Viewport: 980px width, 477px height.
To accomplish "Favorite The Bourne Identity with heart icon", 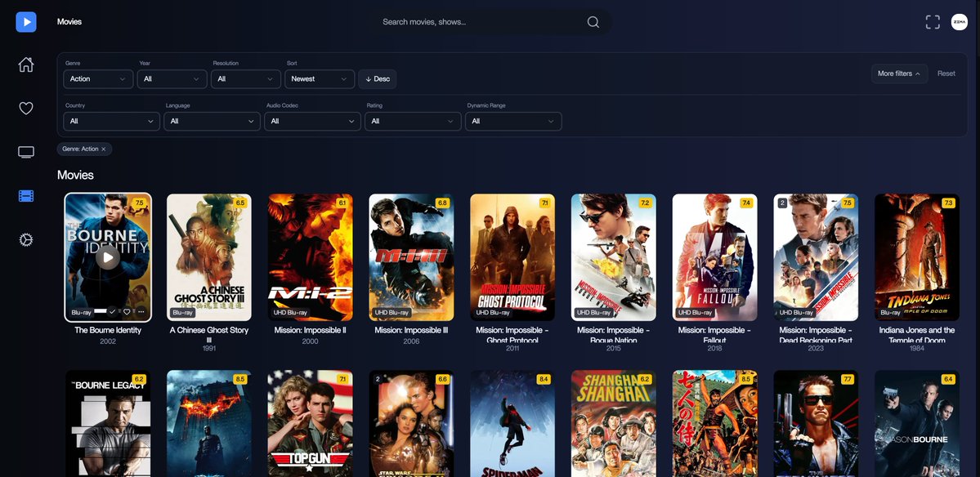I will tap(127, 311).
